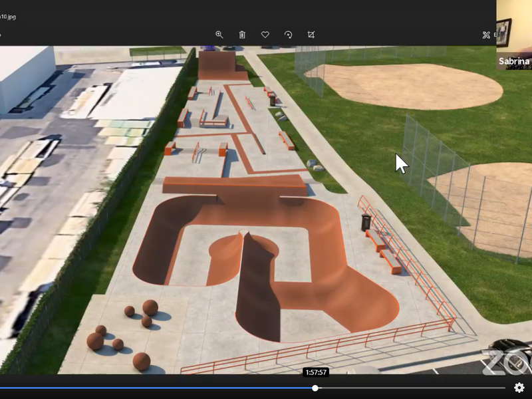Image resolution: width=532 pixels, height=399 pixels.
Task: Click the grey unplayed portion of the timeline
Action: coord(412,388)
